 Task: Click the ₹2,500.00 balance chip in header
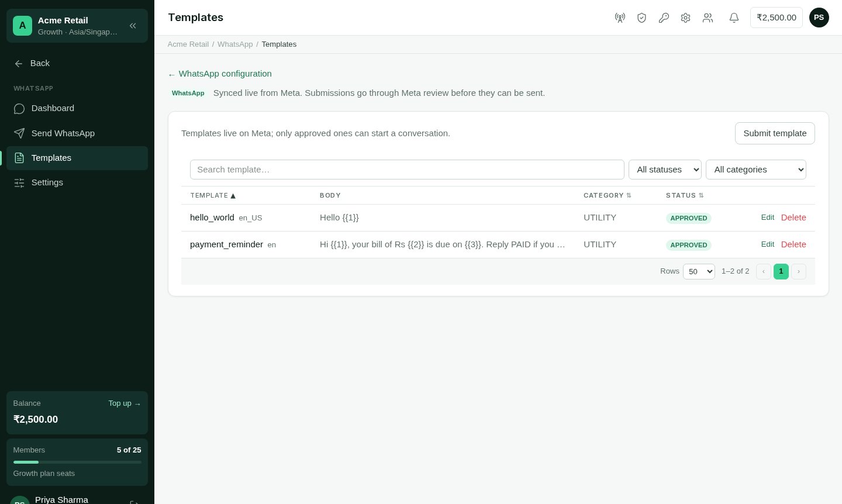pyautogui.click(x=777, y=18)
